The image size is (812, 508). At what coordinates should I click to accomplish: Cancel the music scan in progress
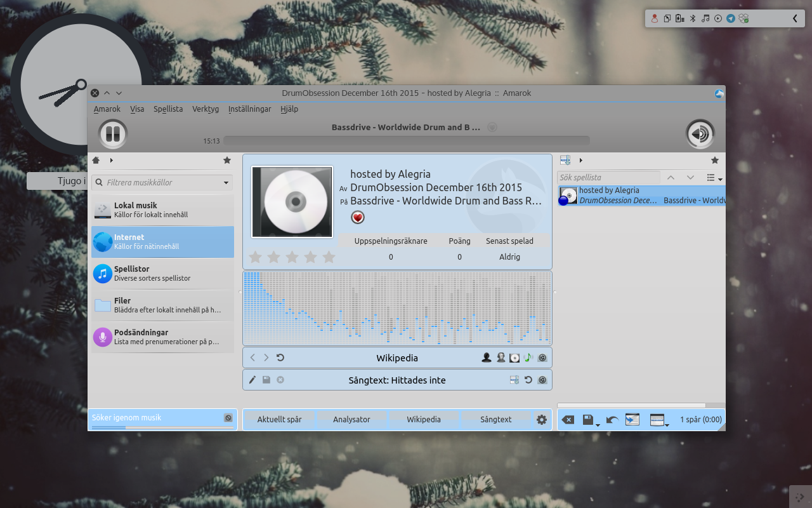(x=228, y=418)
